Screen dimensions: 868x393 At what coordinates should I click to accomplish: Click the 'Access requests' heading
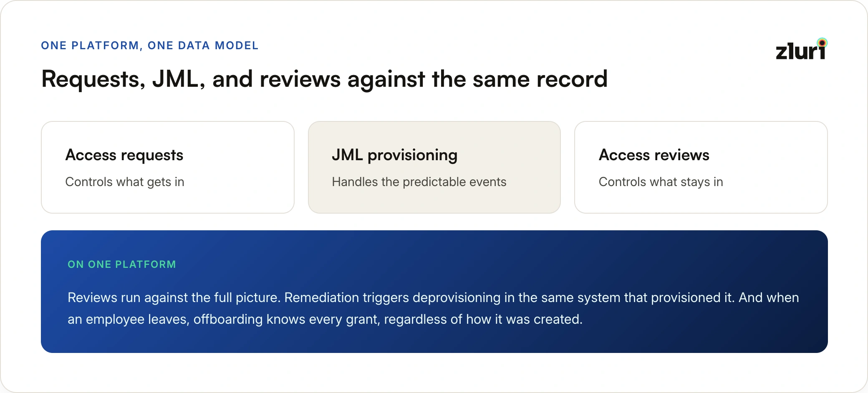(x=124, y=155)
